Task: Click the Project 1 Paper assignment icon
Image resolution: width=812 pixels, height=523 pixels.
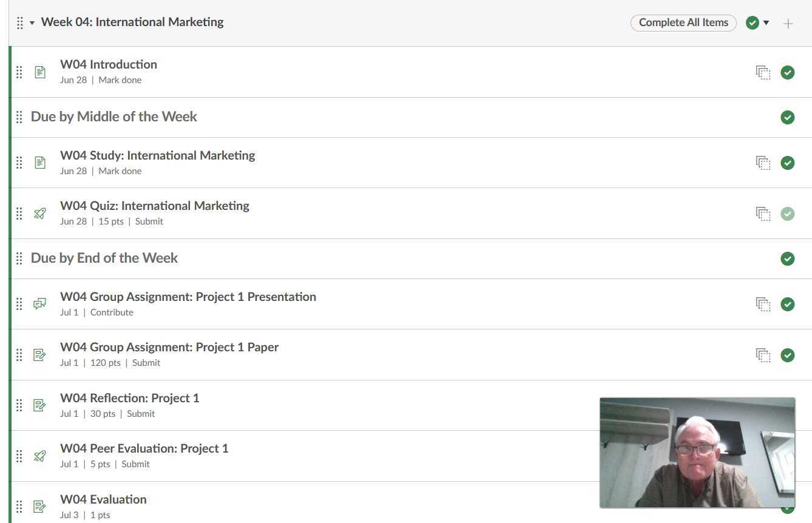Action: pos(40,355)
